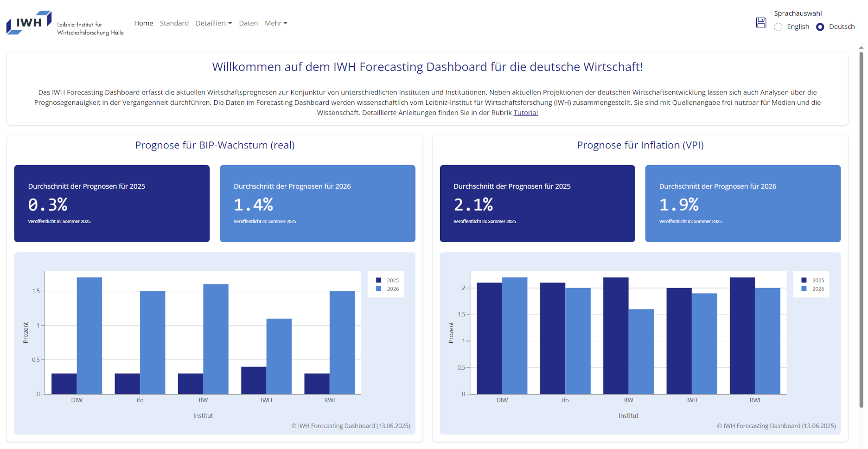
Task: Open the Tutorial link
Action: [525, 113]
